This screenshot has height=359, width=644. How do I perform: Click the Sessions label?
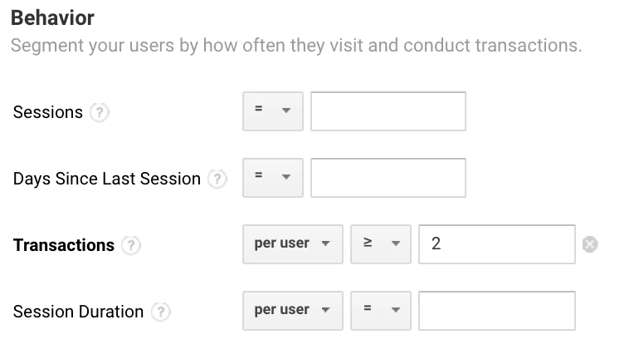pos(48,112)
